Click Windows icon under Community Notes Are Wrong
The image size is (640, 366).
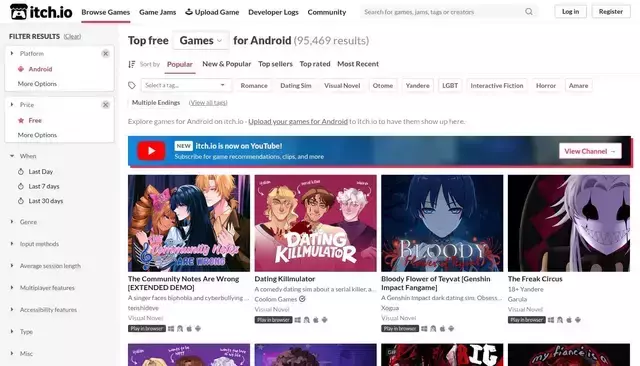point(171,328)
